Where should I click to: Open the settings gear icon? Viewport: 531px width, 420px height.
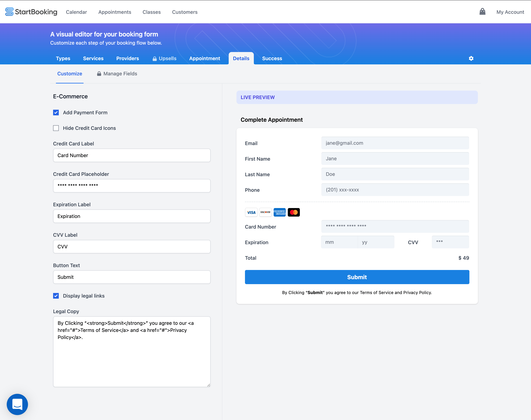pyautogui.click(x=471, y=58)
